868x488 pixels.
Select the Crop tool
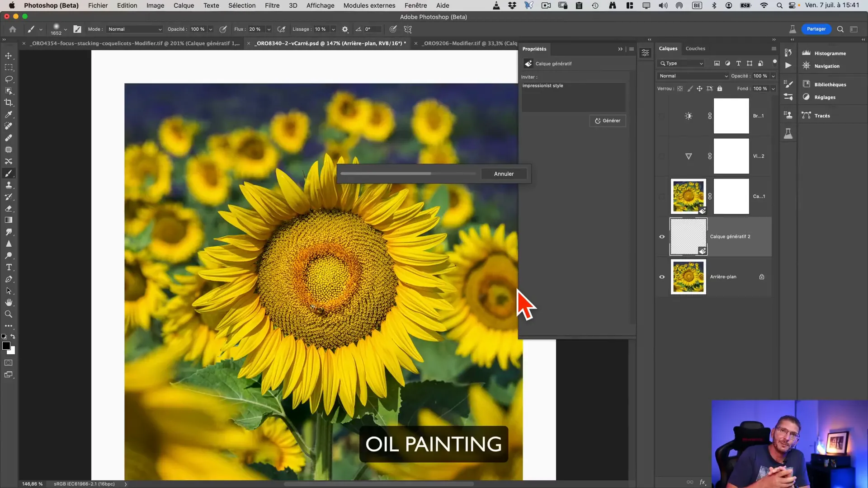[x=9, y=103]
